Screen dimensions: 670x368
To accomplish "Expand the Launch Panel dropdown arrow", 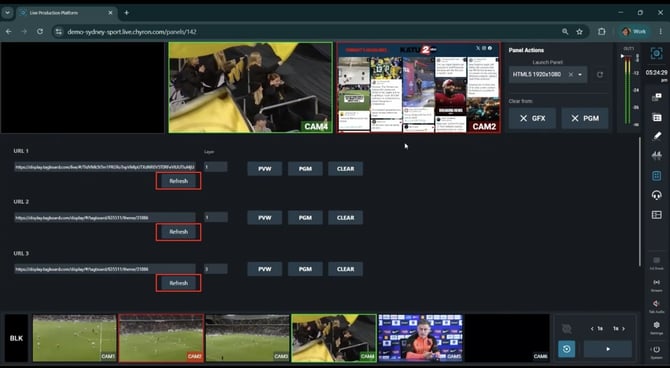I will click(580, 75).
